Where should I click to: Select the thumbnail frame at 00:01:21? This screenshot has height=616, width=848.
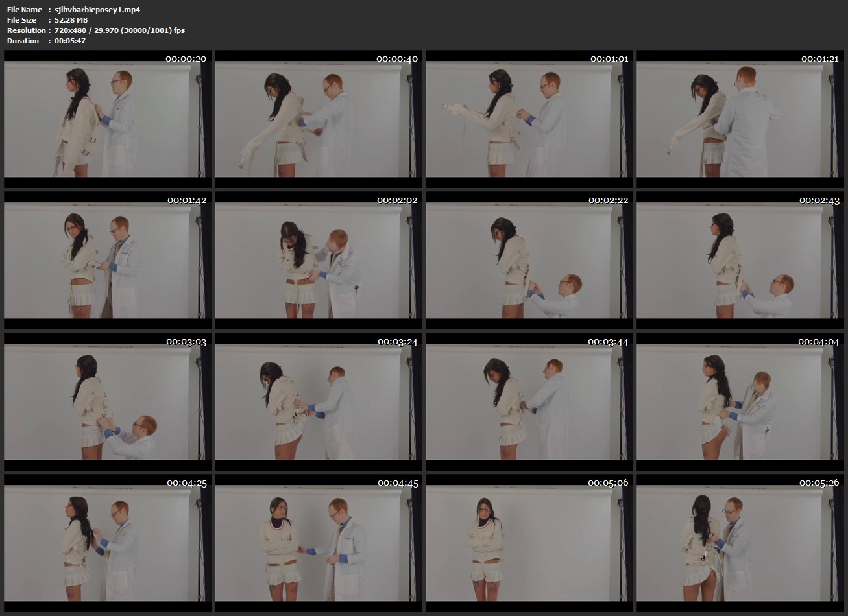pos(740,119)
